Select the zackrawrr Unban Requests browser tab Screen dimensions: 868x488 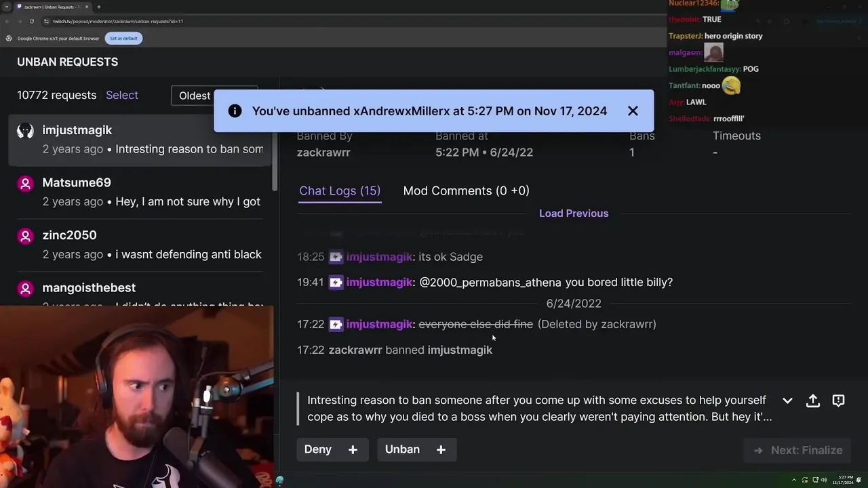(x=52, y=7)
